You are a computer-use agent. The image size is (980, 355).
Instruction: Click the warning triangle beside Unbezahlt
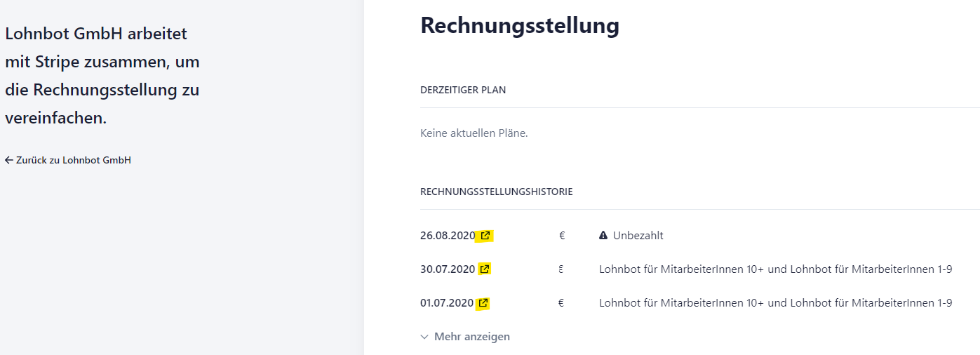(x=603, y=236)
